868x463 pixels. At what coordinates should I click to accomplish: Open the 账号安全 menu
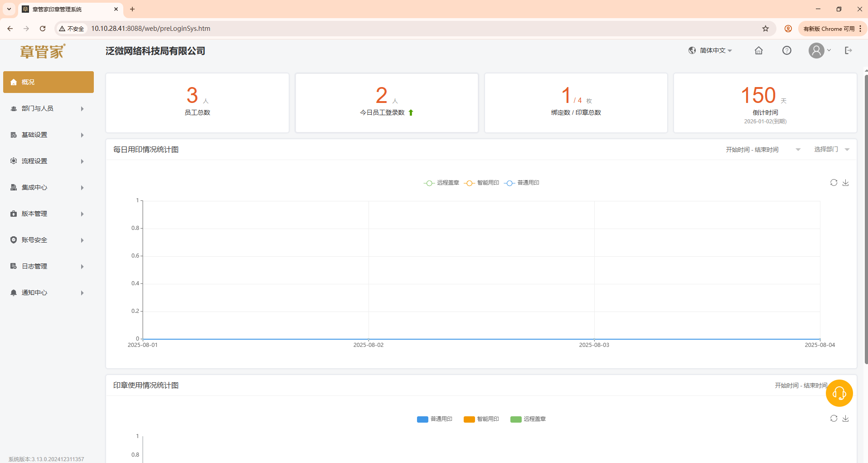[x=48, y=240]
